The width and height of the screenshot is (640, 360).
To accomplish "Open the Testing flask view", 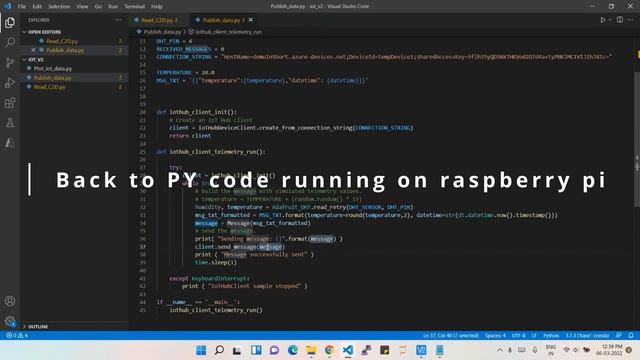I will (10, 122).
